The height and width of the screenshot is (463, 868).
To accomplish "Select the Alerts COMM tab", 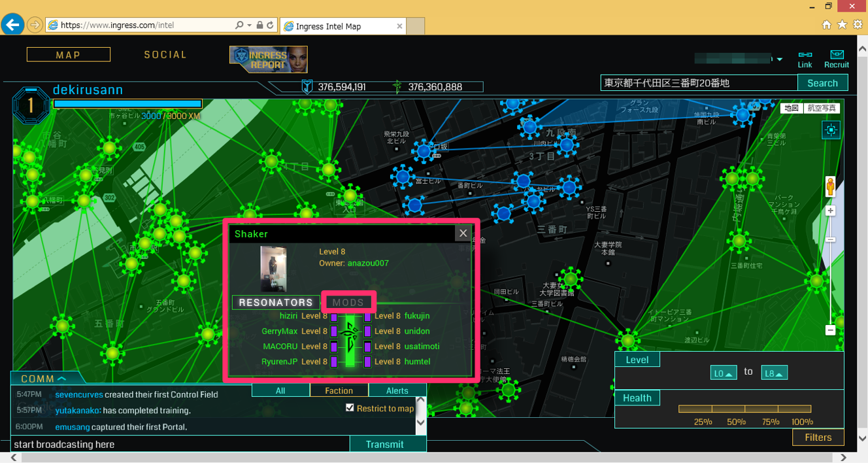I will pos(397,390).
